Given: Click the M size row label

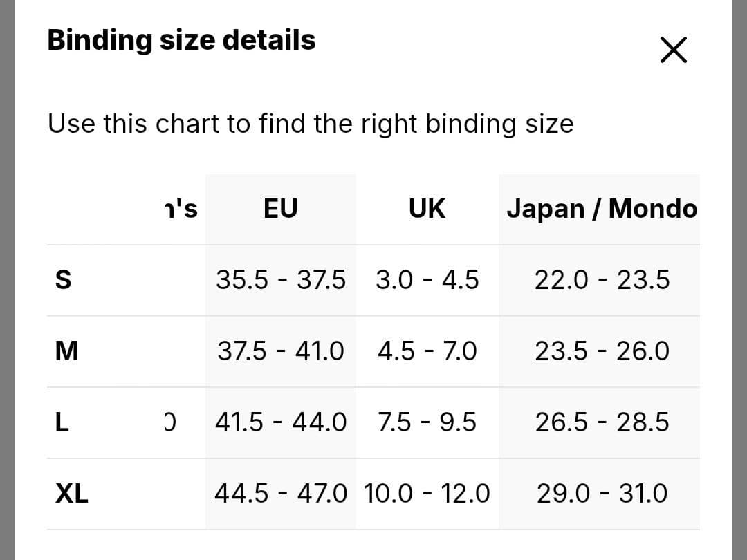Looking at the screenshot, I should click(x=66, y=352).
